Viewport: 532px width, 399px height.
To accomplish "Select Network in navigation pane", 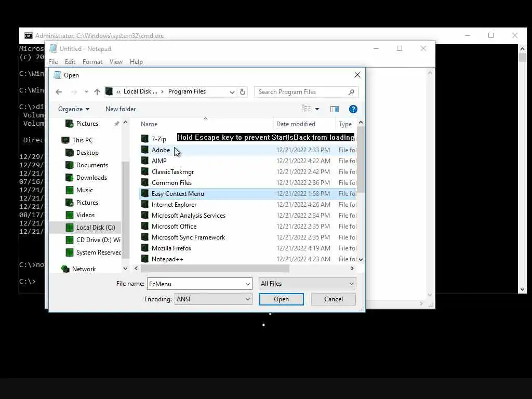I will coord(84,269).
